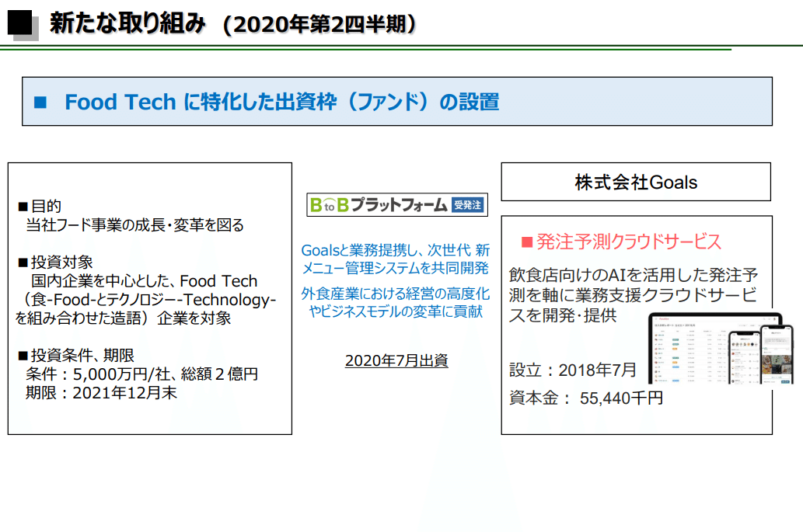This screenshot has width=803, height=532.
Task: Click 期限：2021年12月末
Action: (101, 393)
